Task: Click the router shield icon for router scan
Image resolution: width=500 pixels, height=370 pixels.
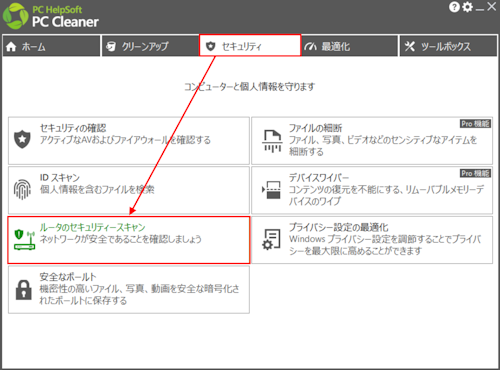Action: pos(24,240)
